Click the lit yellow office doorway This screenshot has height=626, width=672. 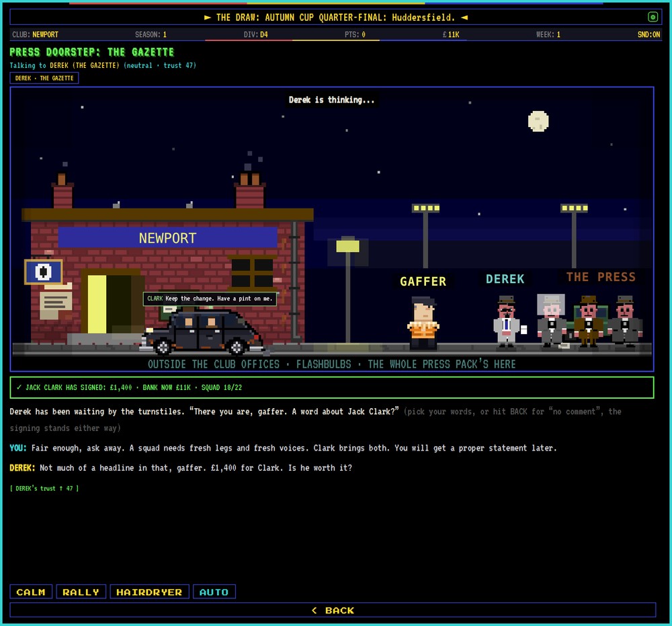(97, 304)
